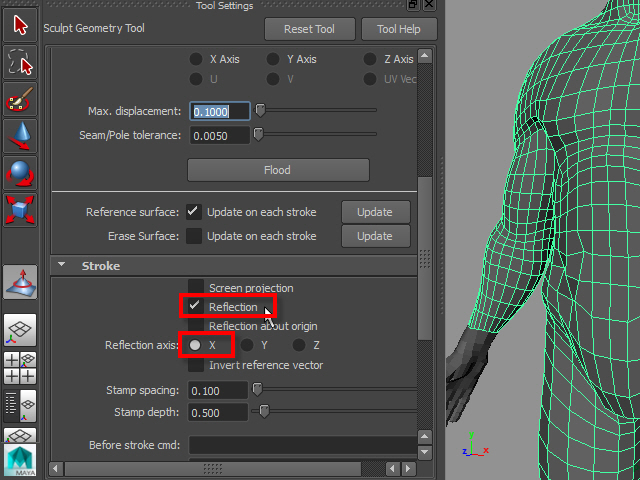Viewport: 640px width, 480px height.
Task: Click the Seam/Pole tolerance input field
Action: pyautogui.click(x=219, y=135)
